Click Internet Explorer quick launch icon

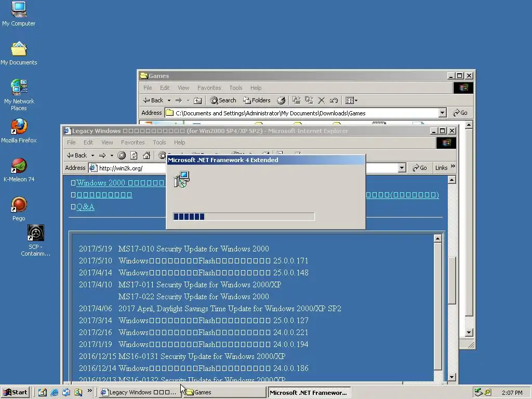(x=54, y=392)
